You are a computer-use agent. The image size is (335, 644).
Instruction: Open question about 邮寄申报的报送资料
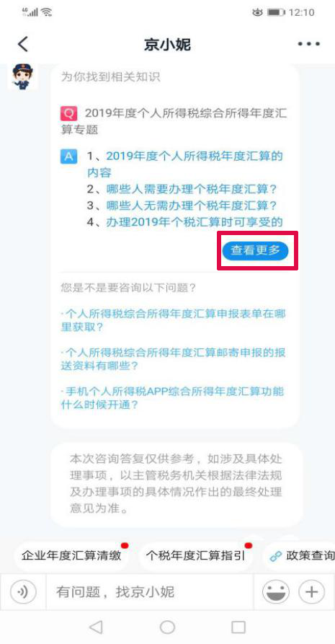coord(173,359)
